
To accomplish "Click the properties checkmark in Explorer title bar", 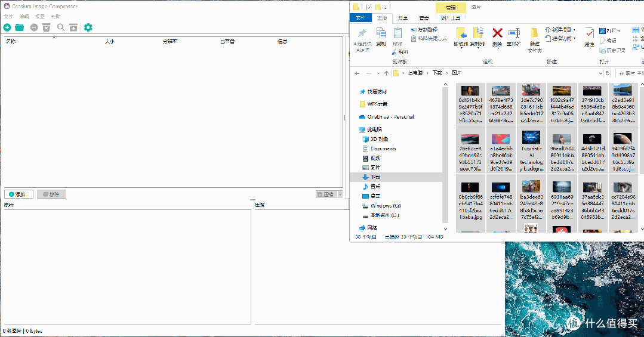I will click(369, 7).
